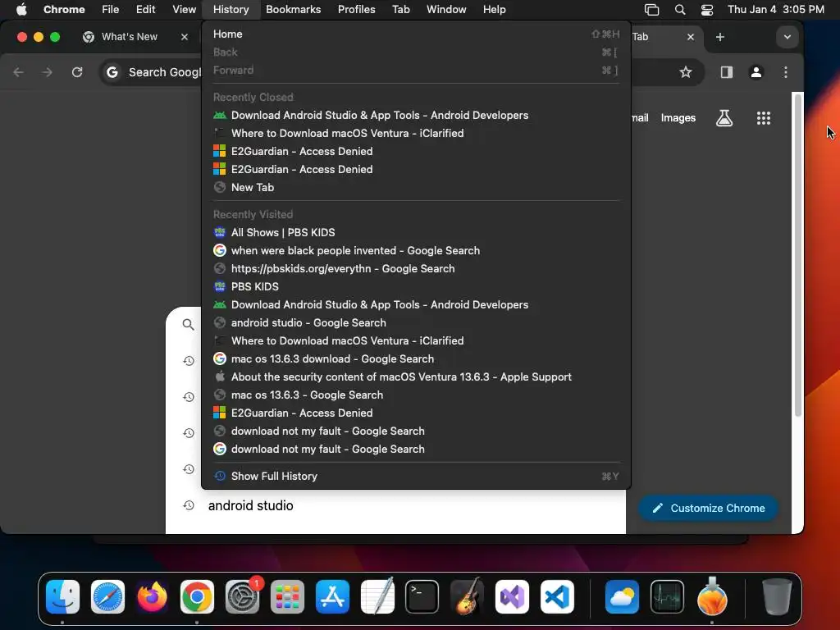The width and height of the screenshot is (840, 630).
Task: Launch App Store from the Dock
Action: point(332,596)
